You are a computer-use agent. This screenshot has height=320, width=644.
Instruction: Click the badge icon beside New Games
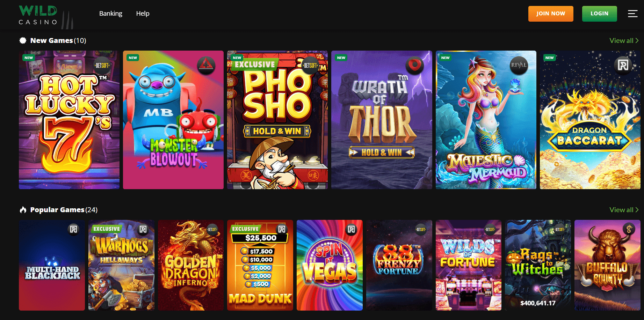pyautogui.click(x=23, y=40)
